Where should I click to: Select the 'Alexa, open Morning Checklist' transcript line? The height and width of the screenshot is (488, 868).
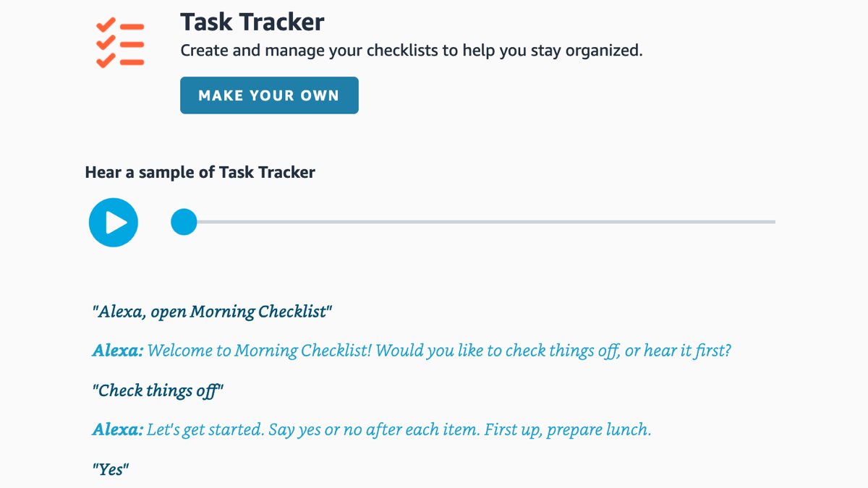click(212, 311)
